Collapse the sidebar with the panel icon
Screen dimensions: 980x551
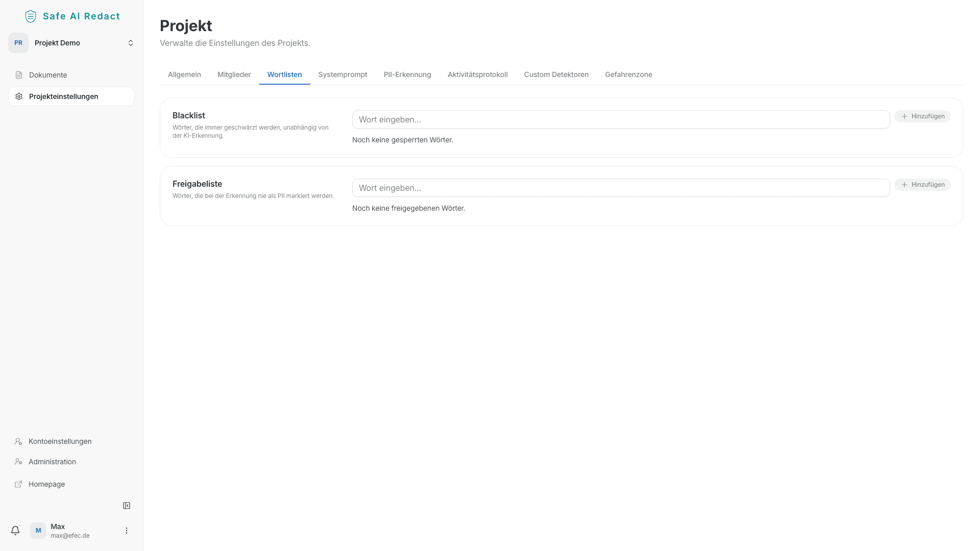point(126,505)
